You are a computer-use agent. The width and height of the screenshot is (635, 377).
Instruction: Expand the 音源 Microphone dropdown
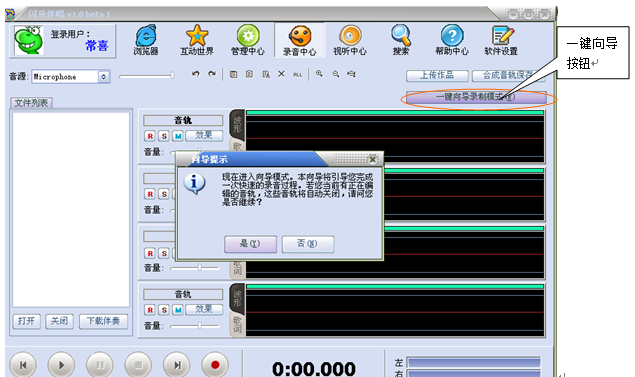click(104, 77)
